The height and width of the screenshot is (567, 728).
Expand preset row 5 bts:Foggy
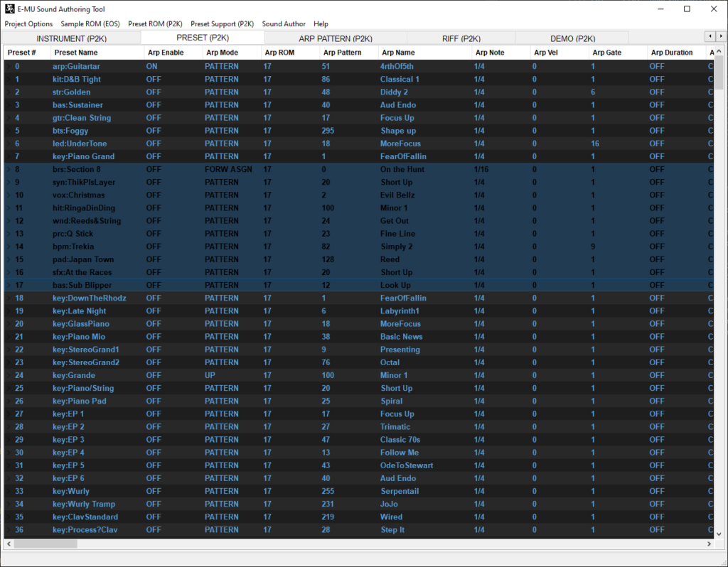coord(8,131)
